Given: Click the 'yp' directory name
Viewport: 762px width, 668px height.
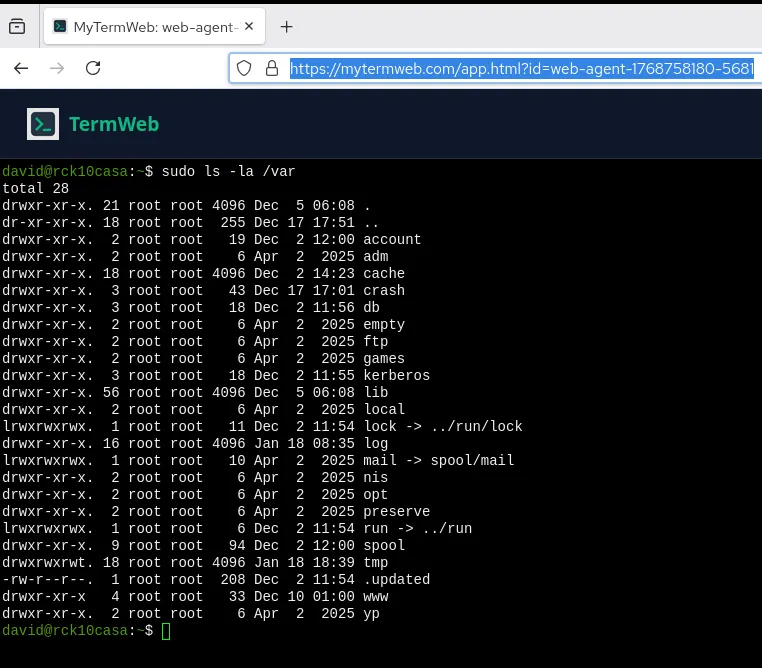Looking at the screenshot, I should pyautogui.click(x=371, y=614).
